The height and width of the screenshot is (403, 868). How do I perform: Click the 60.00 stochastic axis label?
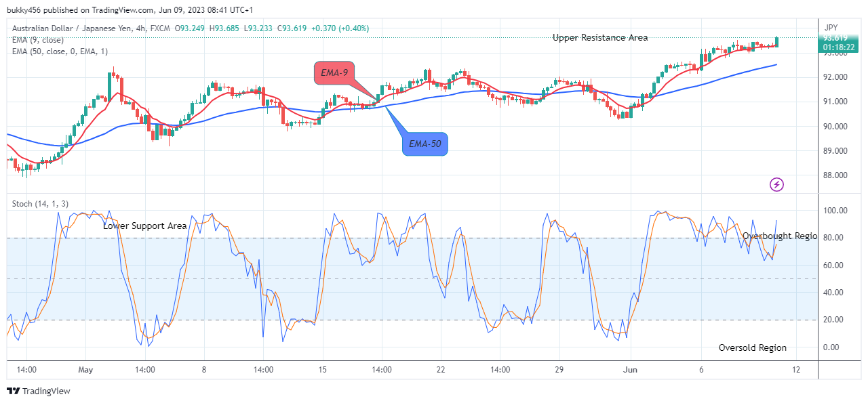tap(835, 265)
